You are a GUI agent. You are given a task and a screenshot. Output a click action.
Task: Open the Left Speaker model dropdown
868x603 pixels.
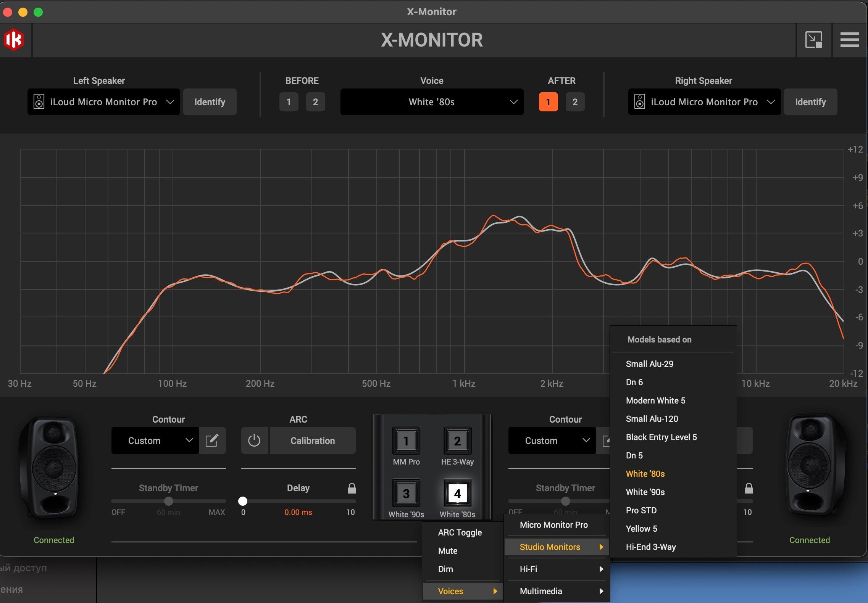[x=103, y=102]
